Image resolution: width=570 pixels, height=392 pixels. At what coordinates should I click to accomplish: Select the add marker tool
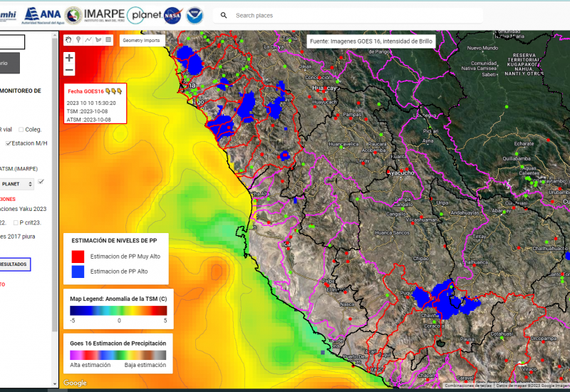pos(78,40)
